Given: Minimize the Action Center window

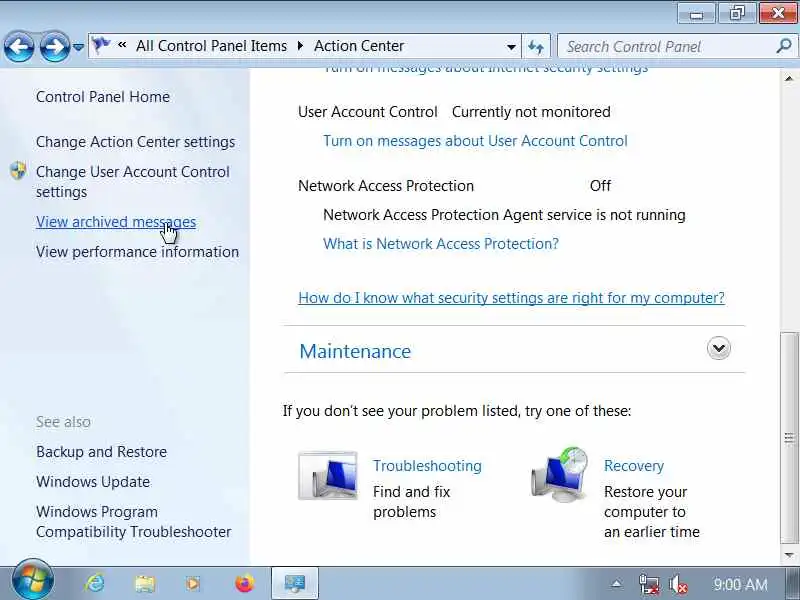Looking at the screenshot, I should tap(696, 13).
